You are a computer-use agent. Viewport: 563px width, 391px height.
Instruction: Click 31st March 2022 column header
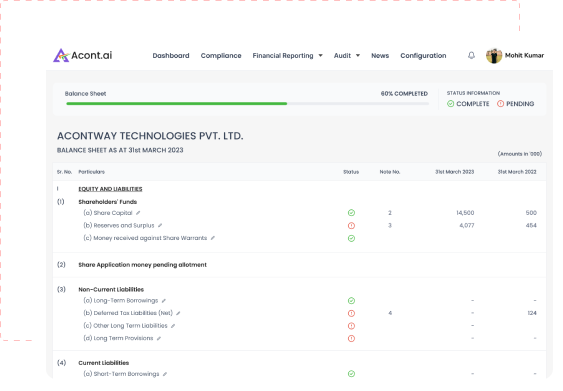click(517, 172)
